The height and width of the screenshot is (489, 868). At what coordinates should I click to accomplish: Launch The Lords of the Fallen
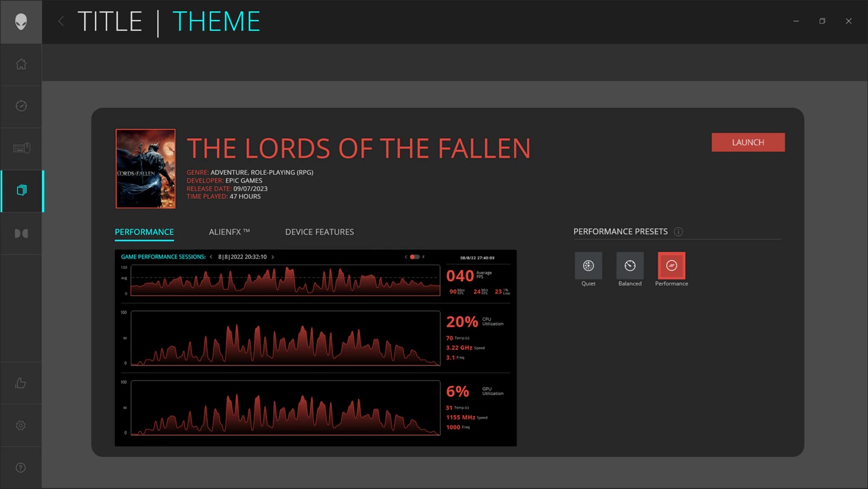pos(748,142)
